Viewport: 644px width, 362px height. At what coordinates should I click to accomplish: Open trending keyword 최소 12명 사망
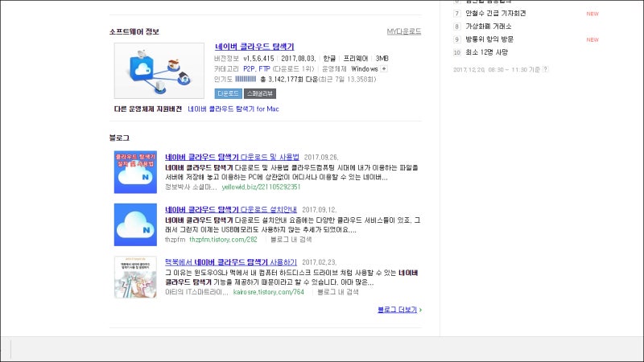pyautogui.click(x=487, y=52)
